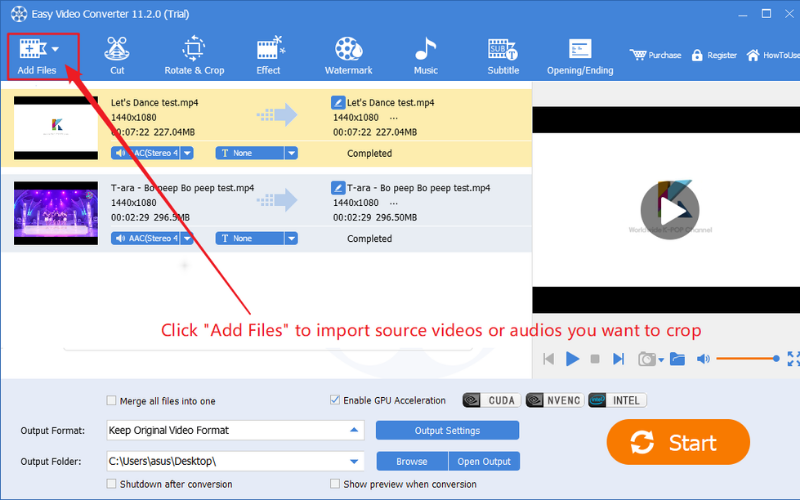Viewport: 800px width, 500px height.
Task: Click Open Output button
Action: click(x=484, y=461)
